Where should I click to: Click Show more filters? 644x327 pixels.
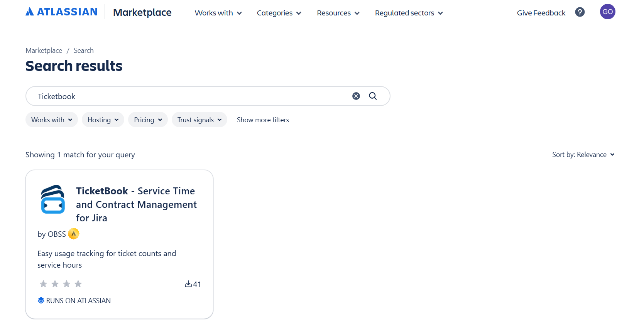[263, 120]
